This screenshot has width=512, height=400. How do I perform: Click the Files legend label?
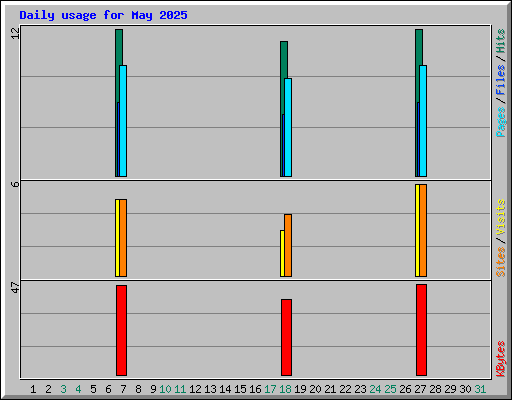(500, 80)
